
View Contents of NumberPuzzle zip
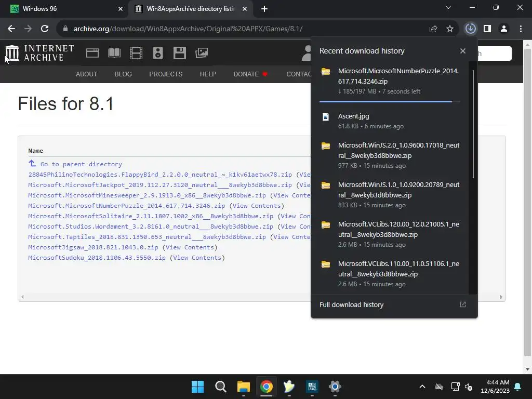(257, 206)
